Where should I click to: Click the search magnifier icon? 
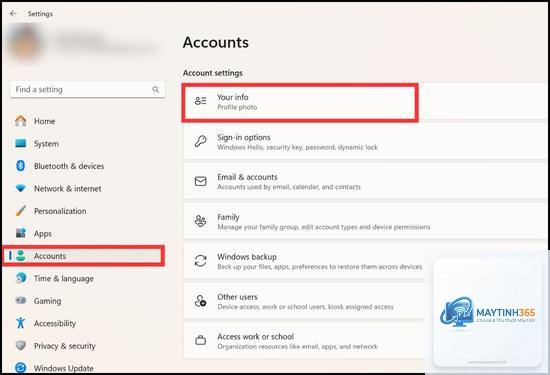point(155,89)
